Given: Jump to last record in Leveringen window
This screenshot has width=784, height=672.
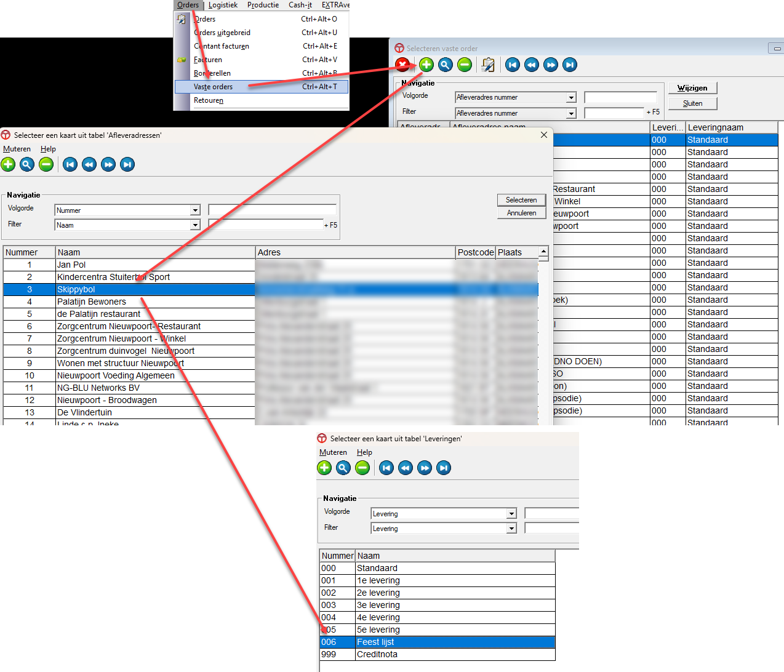Looking at the screenshot, I should pos(444,468).
